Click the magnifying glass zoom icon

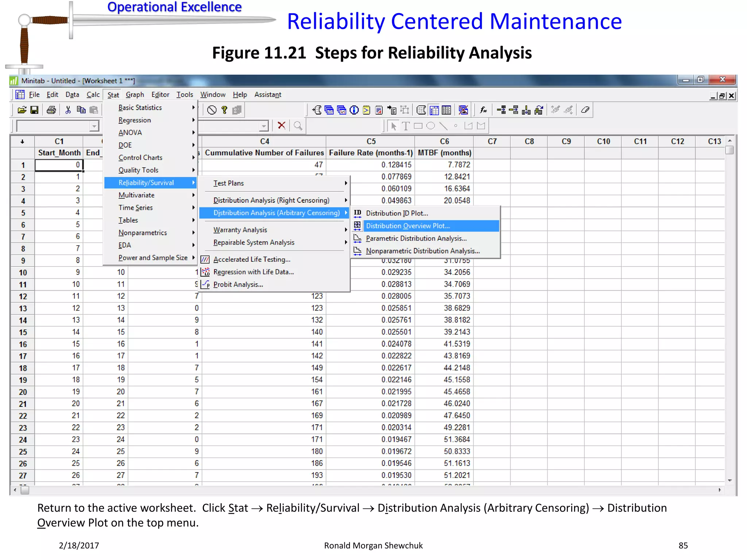coord(298,126)
